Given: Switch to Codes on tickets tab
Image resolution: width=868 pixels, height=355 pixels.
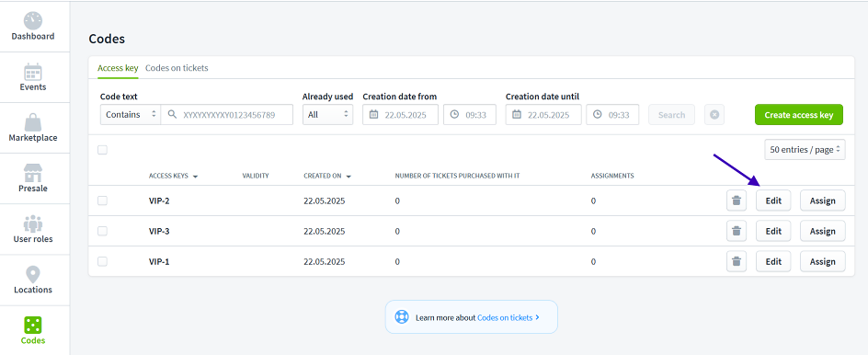Looking at the screenshot, I should pyautogui.click(x=177, y=68).
